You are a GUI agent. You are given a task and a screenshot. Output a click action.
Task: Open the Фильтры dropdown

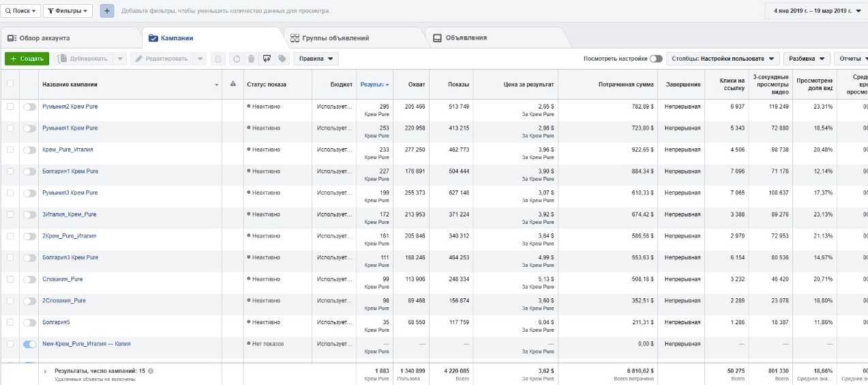(x=68, y=11)
